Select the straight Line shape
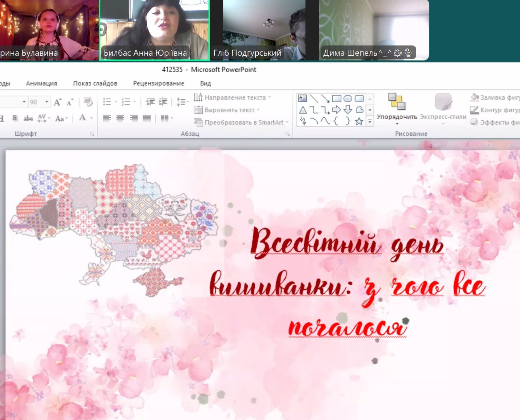 [314, 99]
